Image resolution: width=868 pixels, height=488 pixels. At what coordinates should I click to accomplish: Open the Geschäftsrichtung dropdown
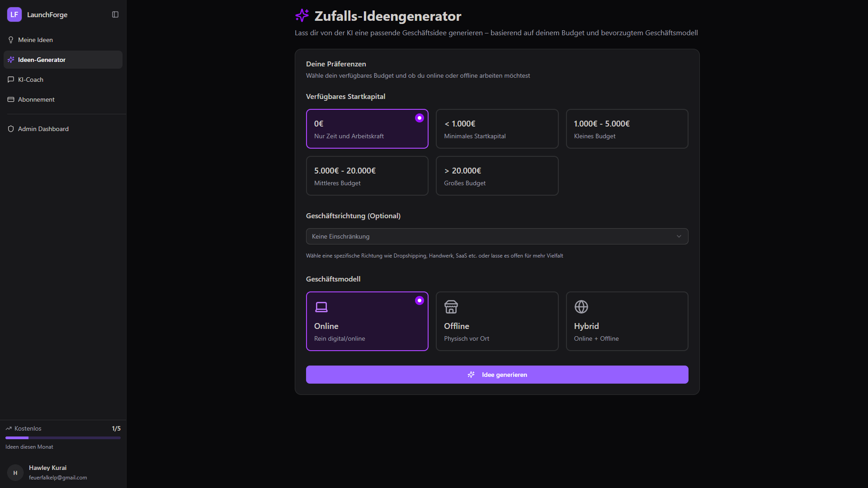click(x=496, y=236)
